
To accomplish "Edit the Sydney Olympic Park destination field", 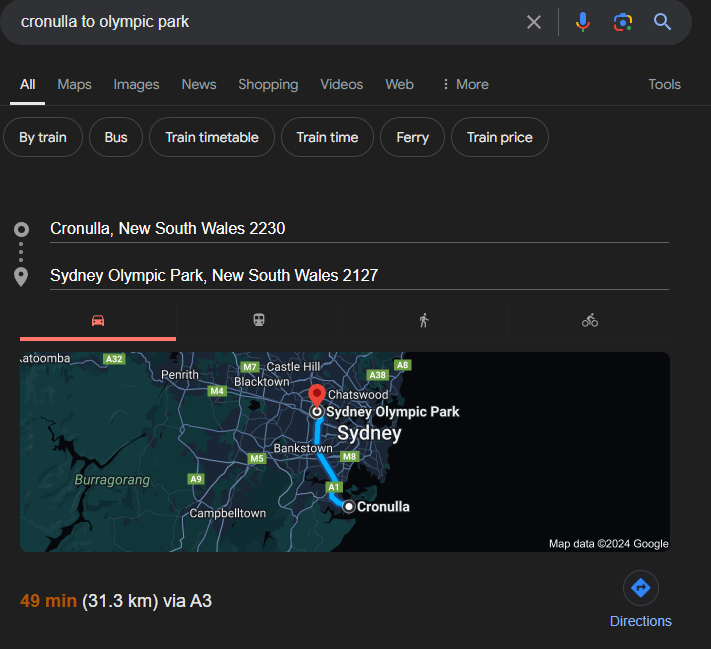I will pos(359,276).
